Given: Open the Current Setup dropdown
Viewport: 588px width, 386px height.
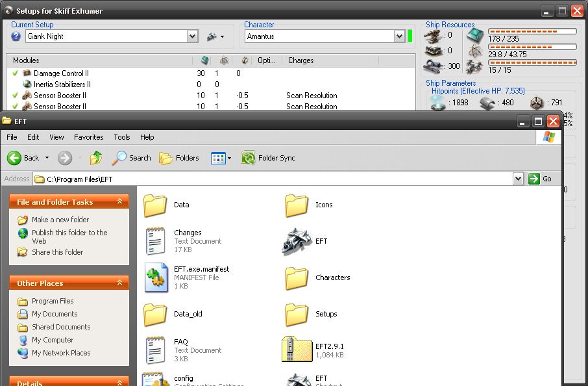Looking at the screenshot, I should [x=192, y=36].
